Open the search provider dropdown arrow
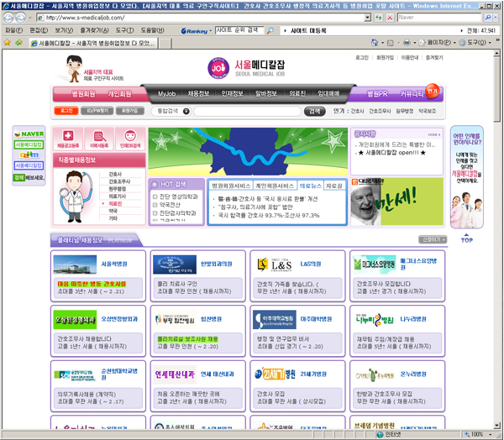This screenshot has width=504, height=440. [x=496, y=18]
